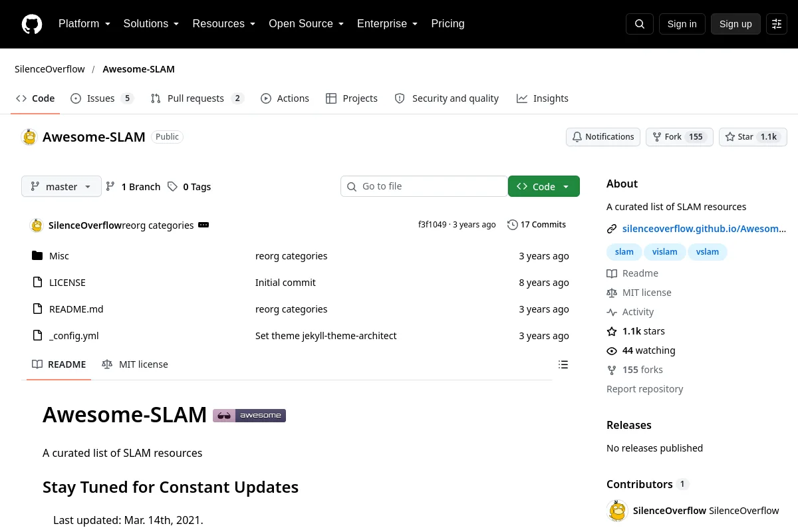
Task: Expand the Enterprise menu
Action: click(x=388, y=24)
